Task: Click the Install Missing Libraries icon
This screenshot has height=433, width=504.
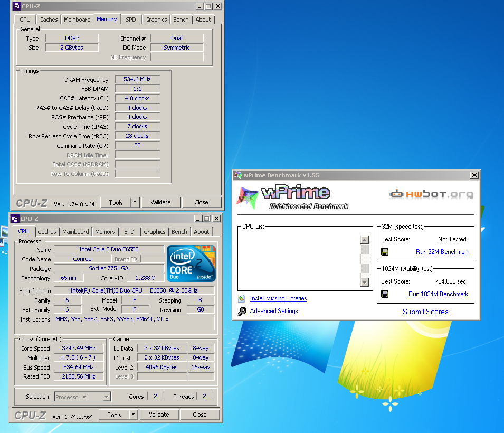Action: click(x=242, y=298)
